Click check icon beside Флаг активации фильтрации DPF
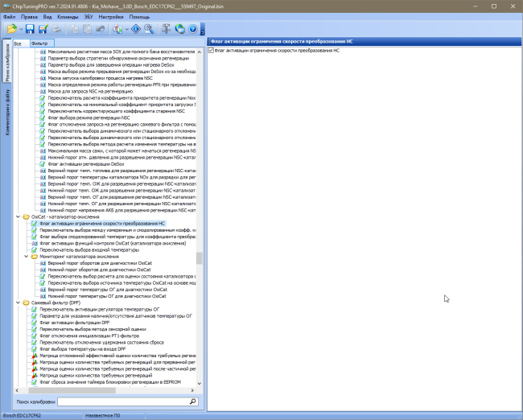Image resolution: width=523 pixels, height=420 pixels. tap(34, 323)
